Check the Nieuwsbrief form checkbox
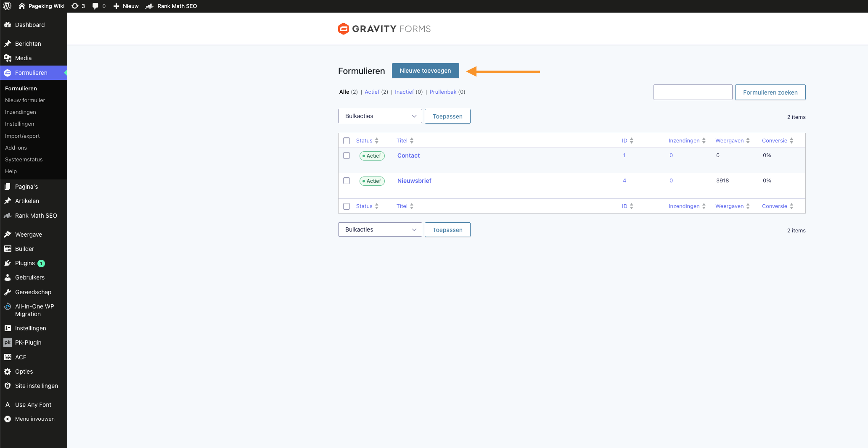The image size is (868, 448). pos(347,181)
